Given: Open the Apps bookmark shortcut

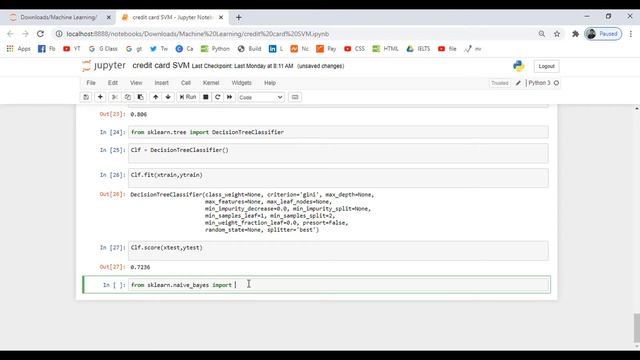Looking at the screenshot, I should [x=19, y=49].
